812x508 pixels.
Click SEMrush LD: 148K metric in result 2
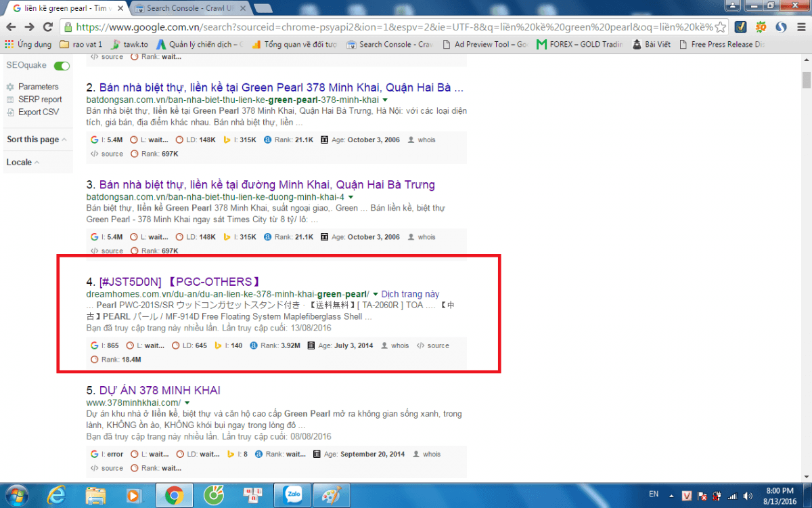(x=195, y=140)
